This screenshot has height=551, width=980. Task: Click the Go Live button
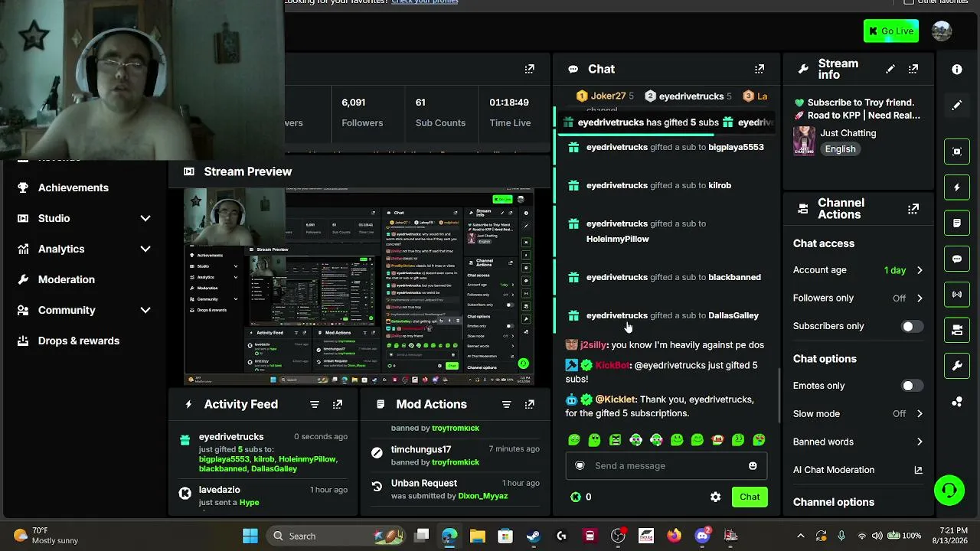click(x=891, y=31)
